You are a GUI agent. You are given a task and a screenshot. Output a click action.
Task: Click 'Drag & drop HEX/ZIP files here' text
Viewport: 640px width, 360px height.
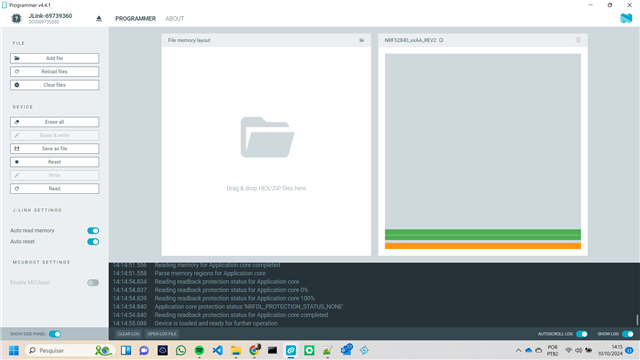pyautogui.click(x=266, y=188)
